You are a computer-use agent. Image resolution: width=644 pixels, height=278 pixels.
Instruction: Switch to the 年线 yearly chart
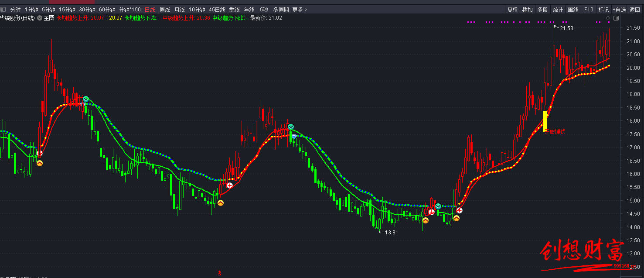249,10
